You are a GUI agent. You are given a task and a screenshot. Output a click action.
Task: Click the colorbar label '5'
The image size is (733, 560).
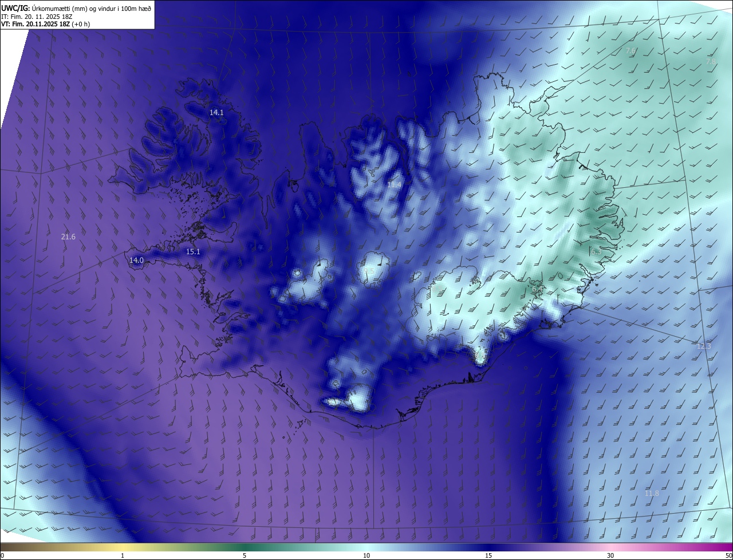coord(245,555)
